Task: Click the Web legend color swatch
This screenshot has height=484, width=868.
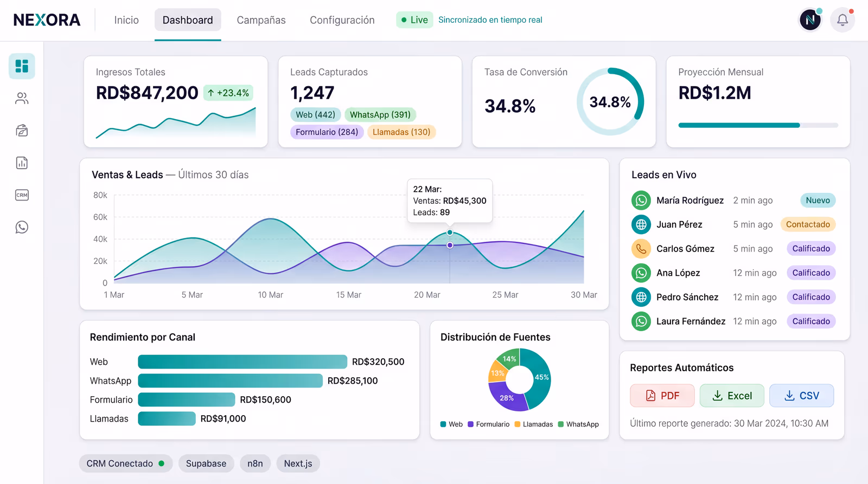Action: point(443,424)
